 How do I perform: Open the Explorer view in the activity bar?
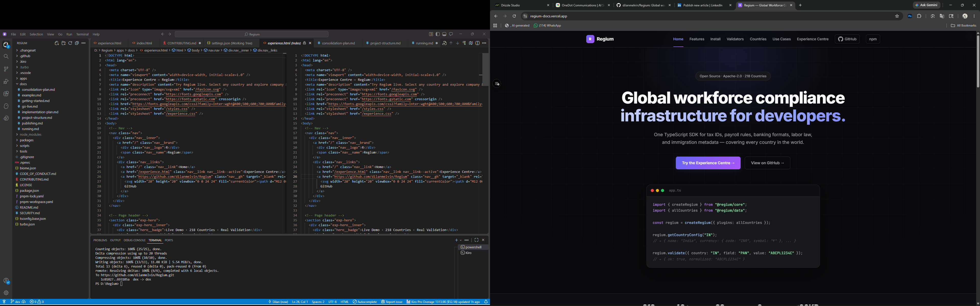click(6, 45)
